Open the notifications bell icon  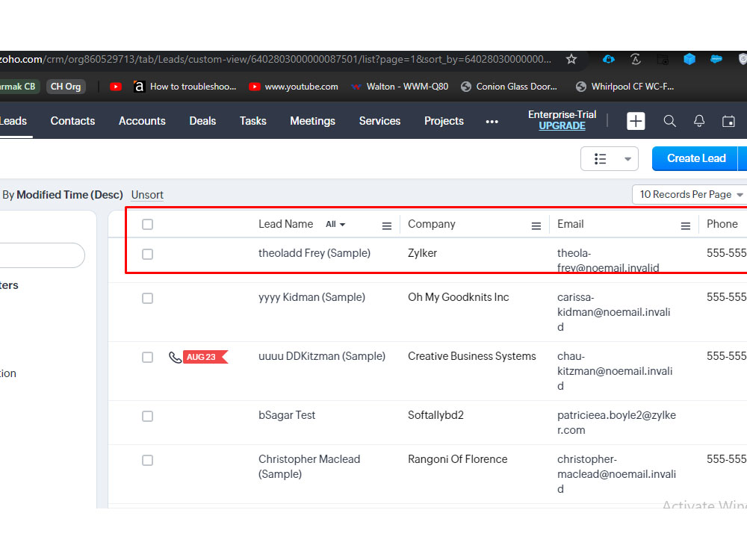(x=699, y=121)
